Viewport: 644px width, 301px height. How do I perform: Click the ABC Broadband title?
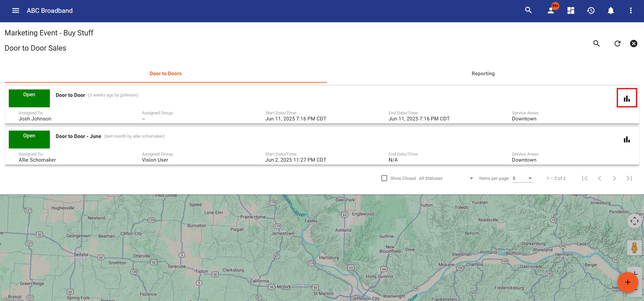[50, 10]
